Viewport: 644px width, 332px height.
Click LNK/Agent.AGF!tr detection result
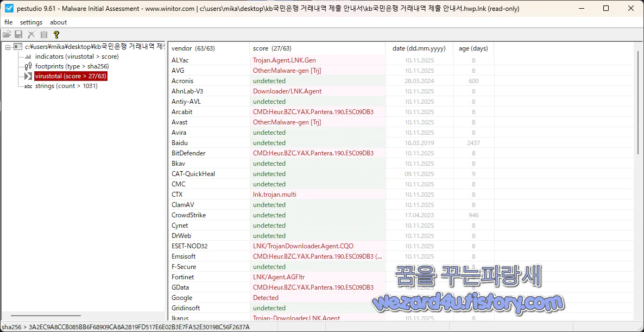pos(279,277)
